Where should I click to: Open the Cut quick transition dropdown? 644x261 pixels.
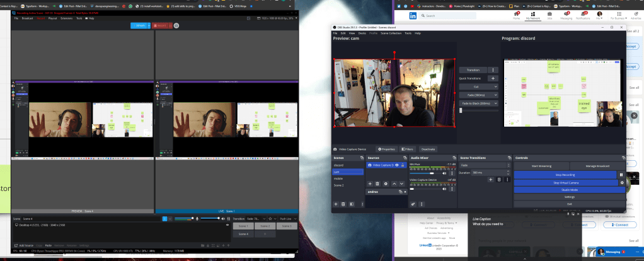click(478, 87)
